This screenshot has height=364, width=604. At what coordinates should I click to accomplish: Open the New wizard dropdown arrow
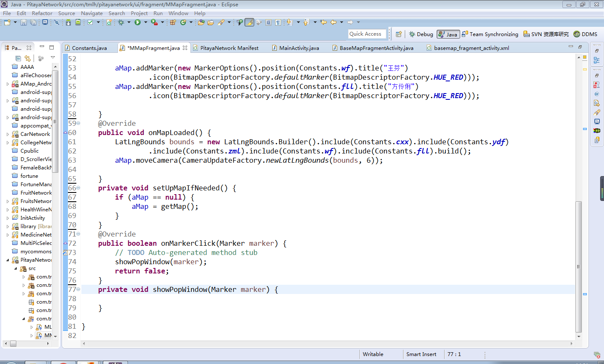pyautogui.click(x=15, y=22)
